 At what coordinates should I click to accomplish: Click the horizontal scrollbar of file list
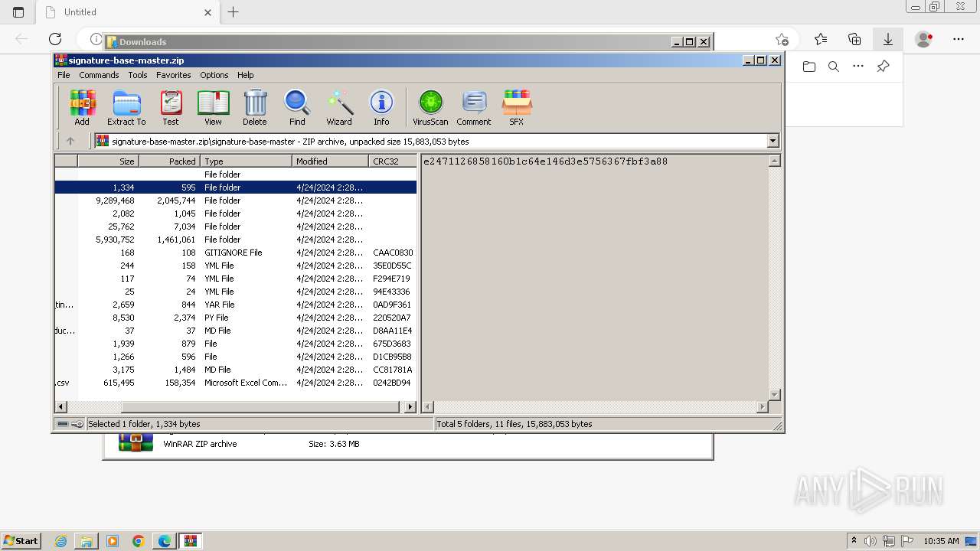click(260, 407)
